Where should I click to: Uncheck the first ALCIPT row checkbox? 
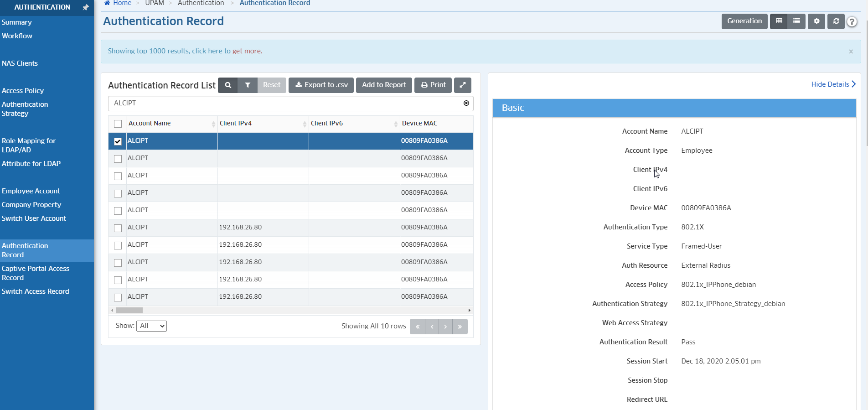point(118,141)
